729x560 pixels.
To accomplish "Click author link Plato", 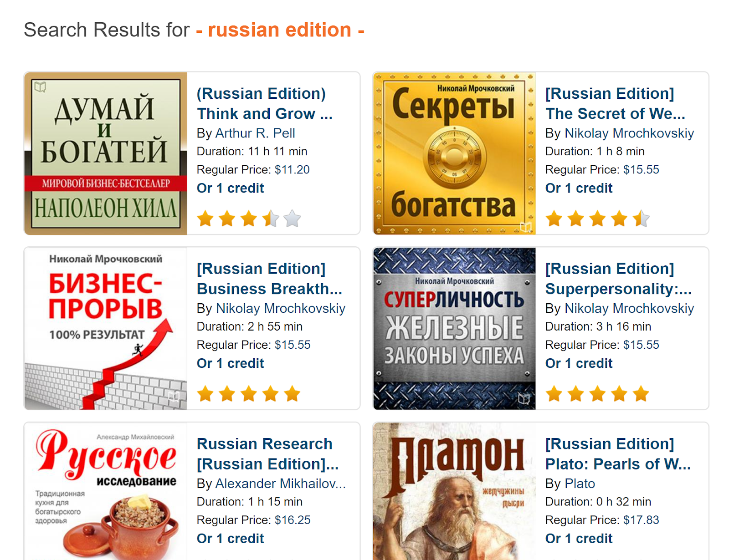I will click(x=580, y=484).
